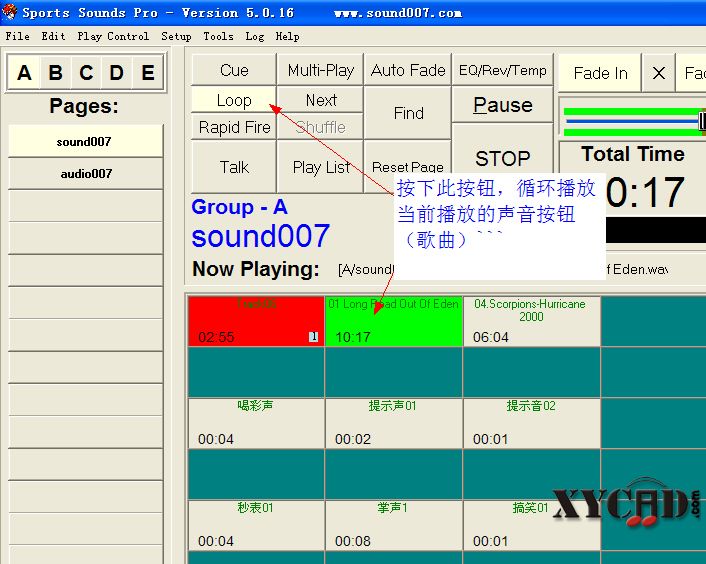Click the Sports Sounds Pro title icon
The width and height of the screenshot is (706, 564).
click(9, 12)
